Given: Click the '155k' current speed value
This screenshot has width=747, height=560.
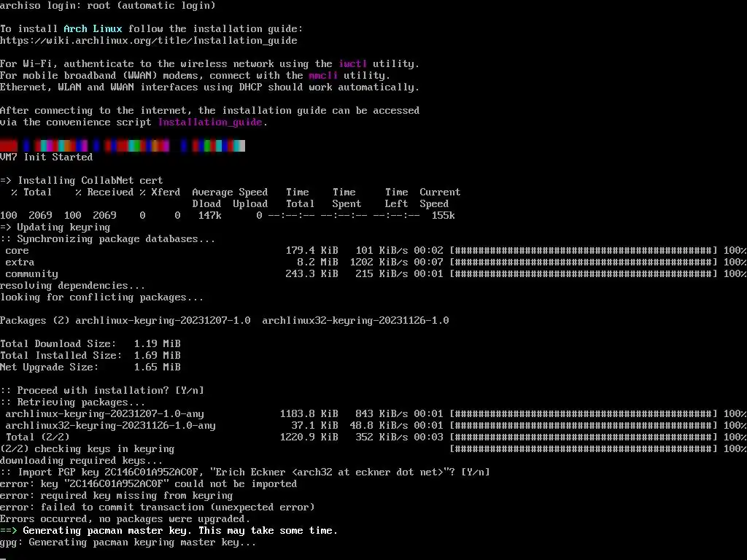Looking at the screenshot, I should coord(443,215).
